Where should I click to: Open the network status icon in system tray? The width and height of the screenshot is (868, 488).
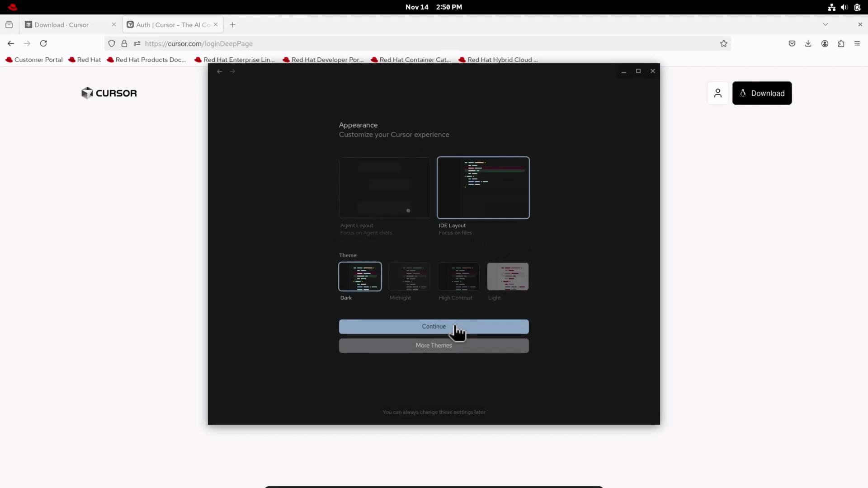pyautogui.click(x=831, y=7)
